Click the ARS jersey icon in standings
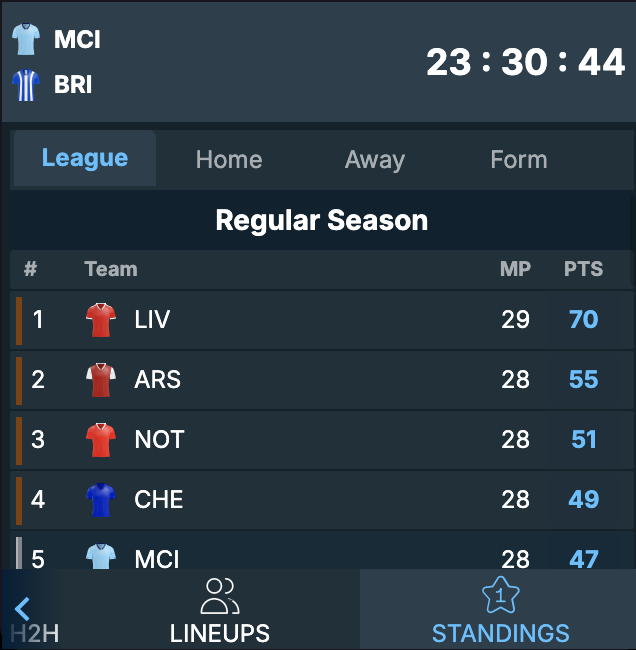 pos(101,380)
